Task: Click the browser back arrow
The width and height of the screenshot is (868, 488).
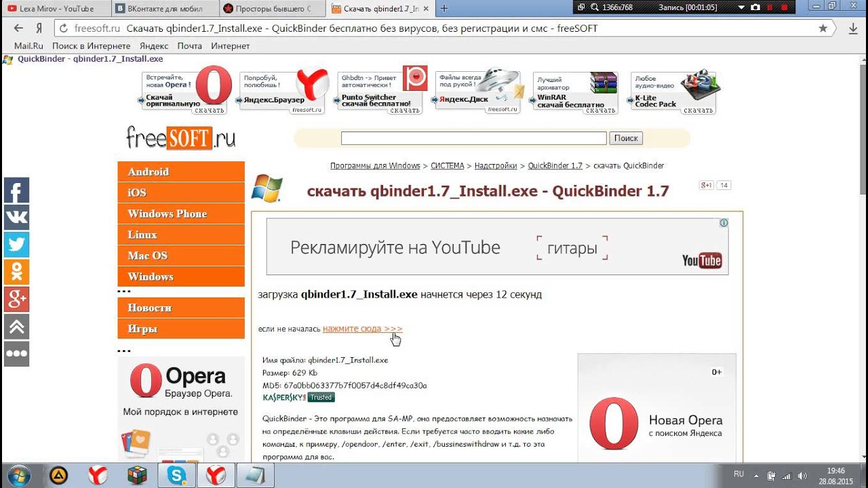Action: coord(18,28)
